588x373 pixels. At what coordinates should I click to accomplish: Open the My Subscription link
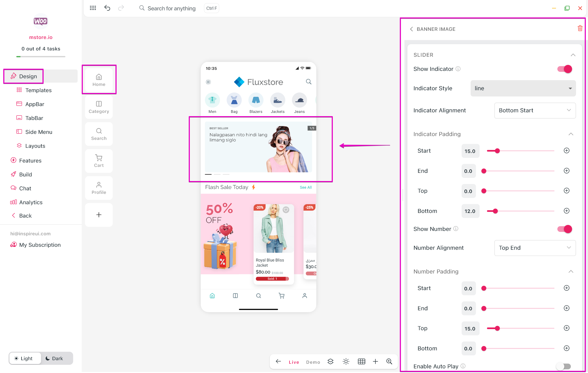pyautogui.click(x=40, y=245)
